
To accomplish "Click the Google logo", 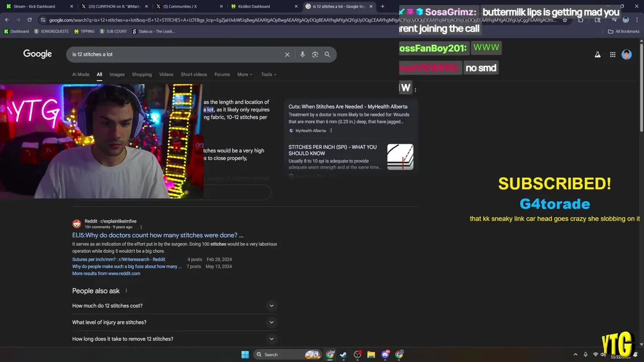I will click(37, 54).
